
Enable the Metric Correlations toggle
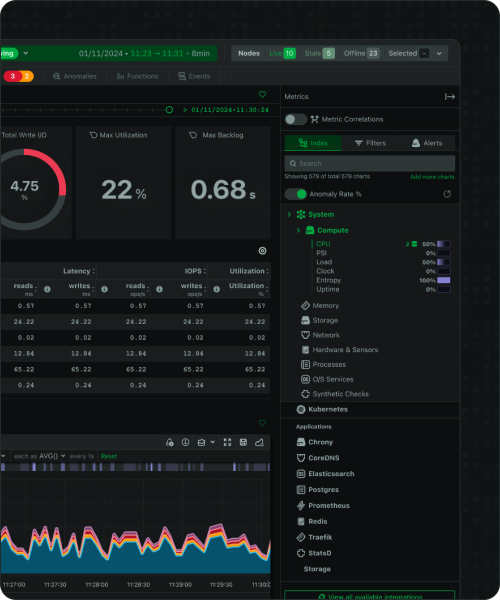[x=295, y=119]
